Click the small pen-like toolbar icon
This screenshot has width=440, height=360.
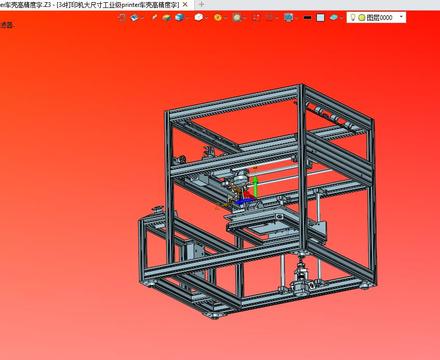pyautogui.click(x=154, y=17)
